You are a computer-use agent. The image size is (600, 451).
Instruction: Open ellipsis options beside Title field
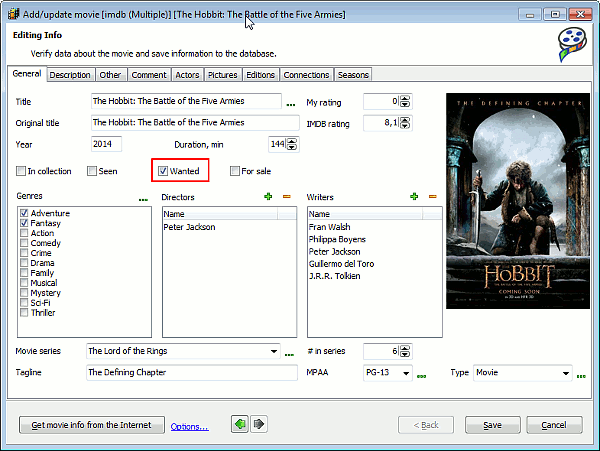291,104
